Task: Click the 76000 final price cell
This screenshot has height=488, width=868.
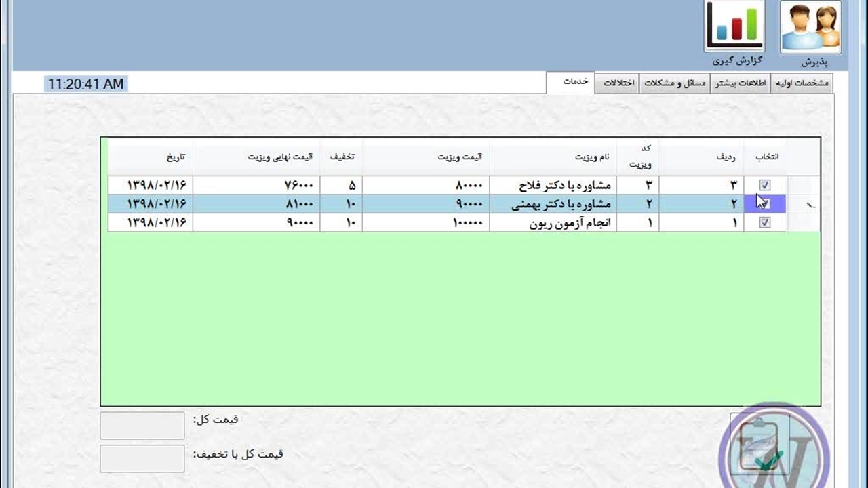Action: [x=256, y=185]
